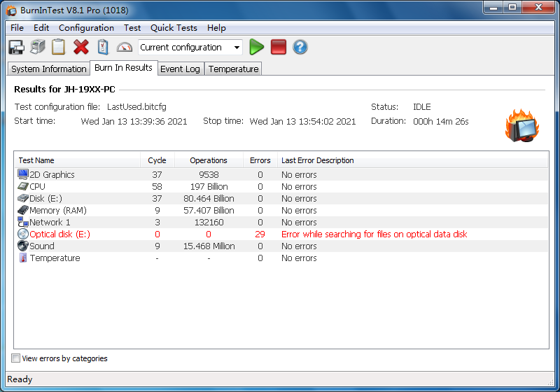This screenshot has height=392, width=560.
Task: Click the Network 1 computers icon
Action: click(23, 222)
